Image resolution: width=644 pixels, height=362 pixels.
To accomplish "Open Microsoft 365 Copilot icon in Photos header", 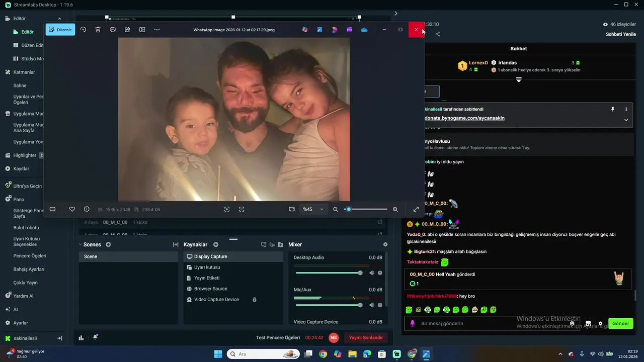I will point(305,30).
